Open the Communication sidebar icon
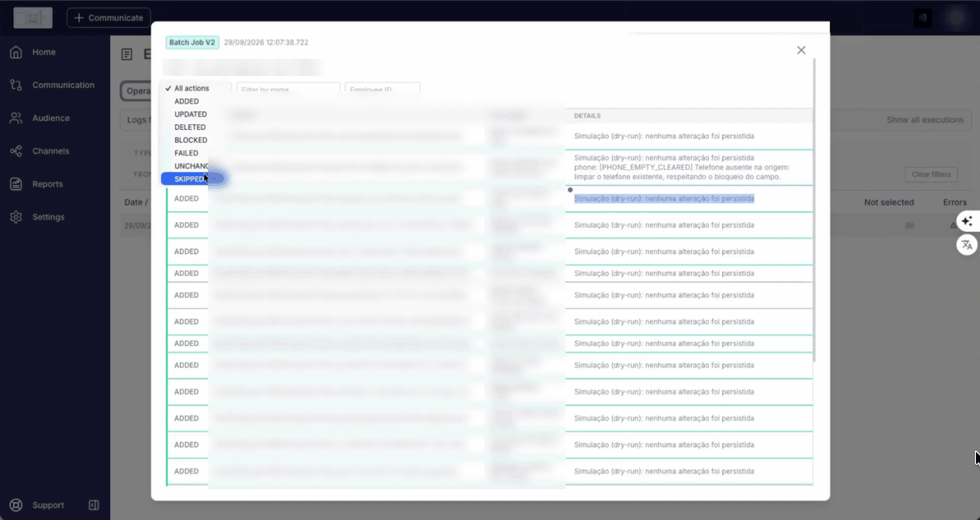 [16, 85]
